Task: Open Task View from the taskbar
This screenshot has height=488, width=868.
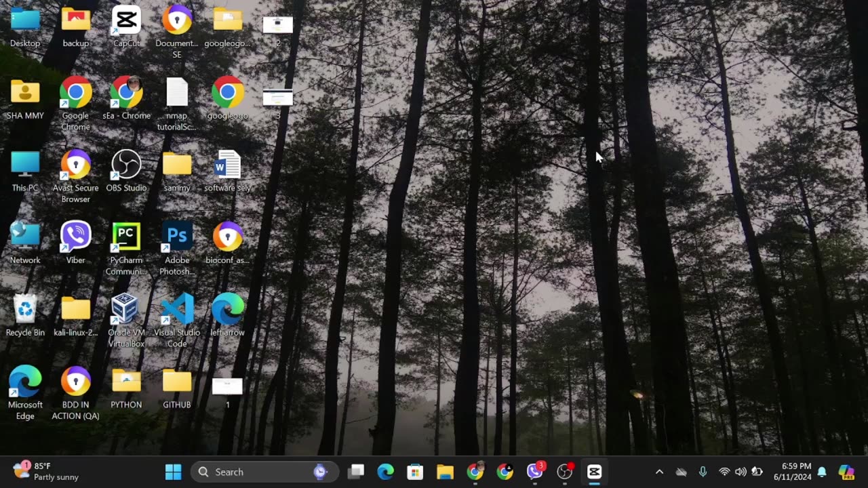Action: point(356,472)
